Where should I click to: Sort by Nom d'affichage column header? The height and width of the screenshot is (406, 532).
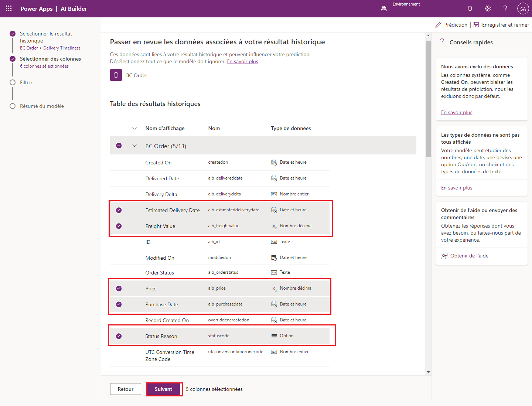165,128
